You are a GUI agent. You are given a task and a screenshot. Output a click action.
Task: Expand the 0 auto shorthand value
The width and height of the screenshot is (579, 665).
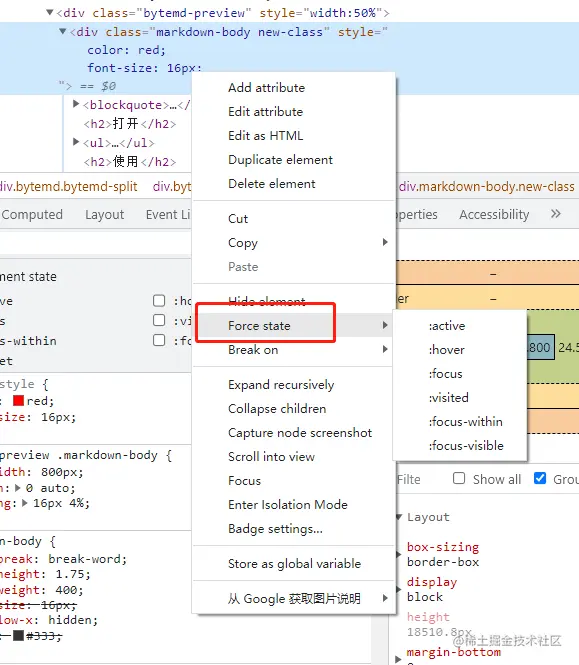(x=18, y=488)
